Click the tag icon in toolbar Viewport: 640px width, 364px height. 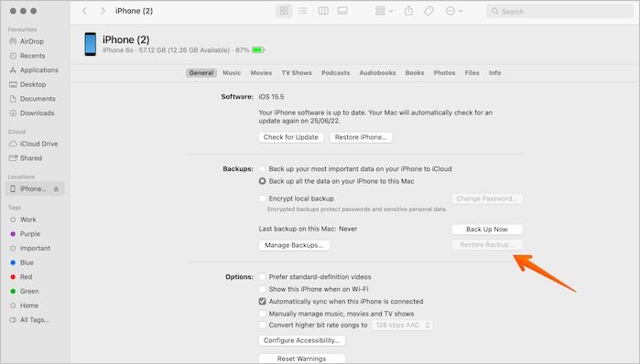pos(428,11)
